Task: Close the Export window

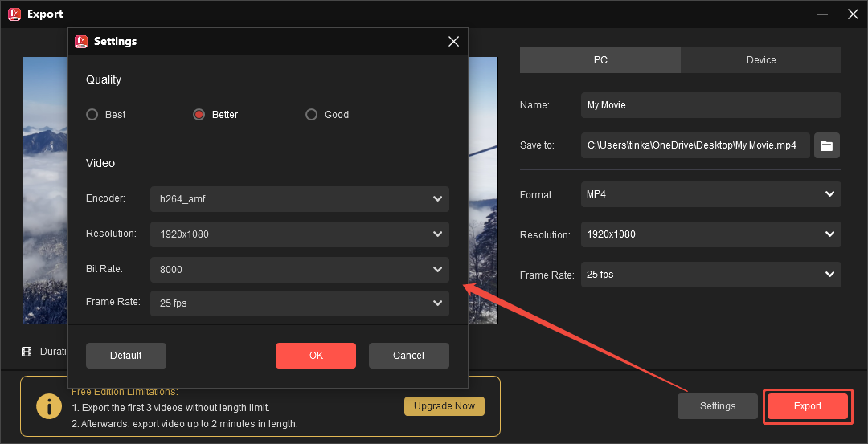Action: pyautogui.click(x=853, y=14)
